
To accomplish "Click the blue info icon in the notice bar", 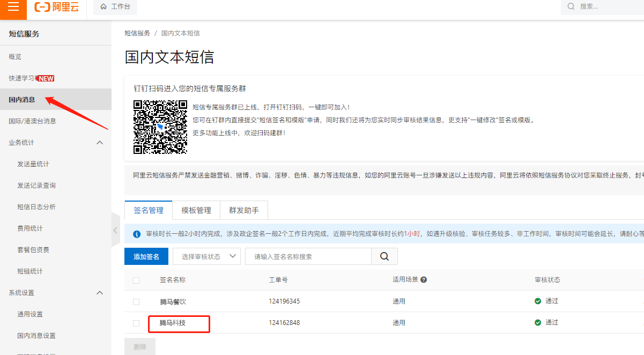I will (x=136, y=234).
